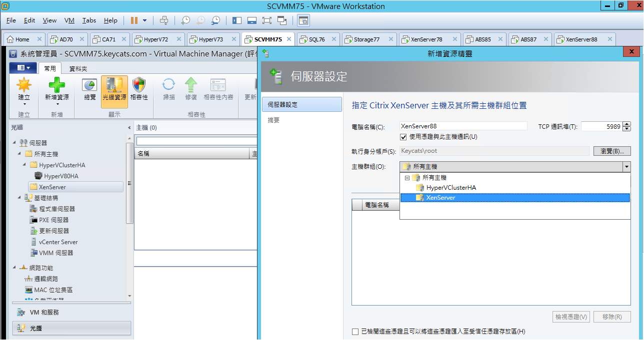
Task: Send Ctrl+Alt+Del via VMware toolbar icon
Action: 164,20
